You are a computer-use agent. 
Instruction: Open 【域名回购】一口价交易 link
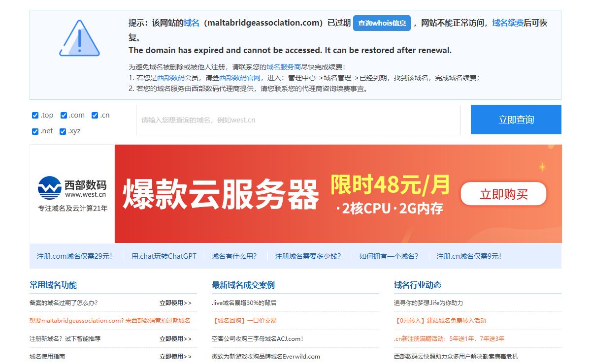click(244, 321)
